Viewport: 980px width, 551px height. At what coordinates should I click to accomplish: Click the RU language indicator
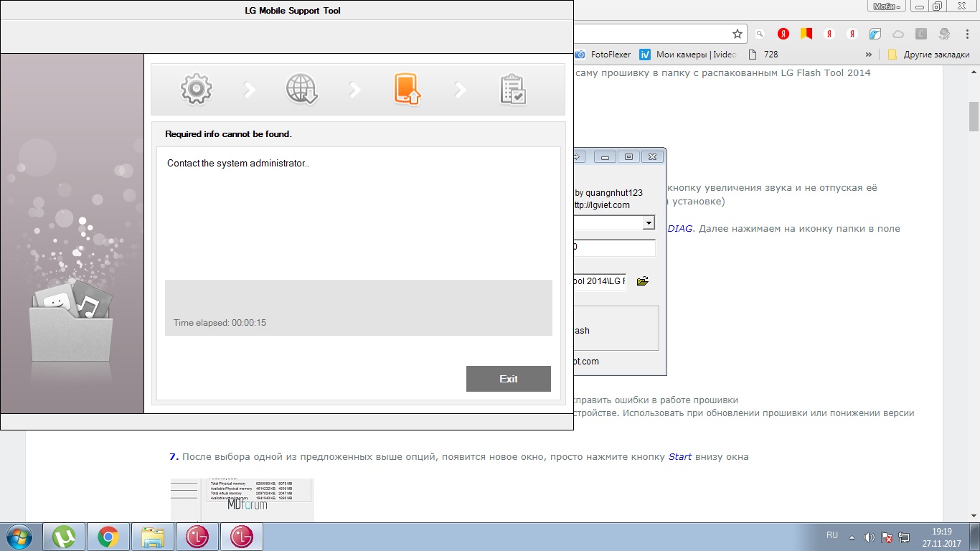(x=832, y=536)
